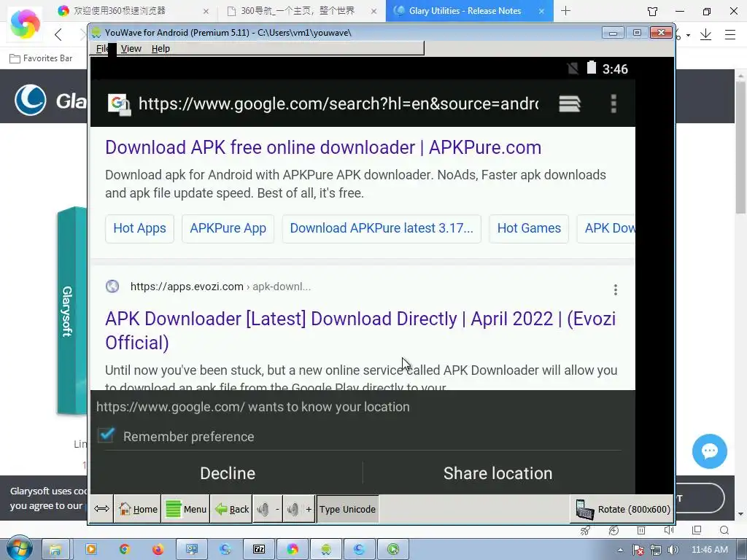Tap the Download APKPure latest 3.17 chip
This screenshot has width=747, height=560.
pyautogui.click(x=382, y=228)
